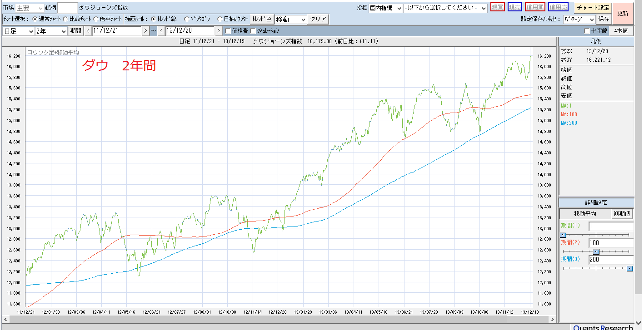Screen dimensions: 644x330
Task: Click the 期間(2) slider thumb
Action: (x=597, y=252)
